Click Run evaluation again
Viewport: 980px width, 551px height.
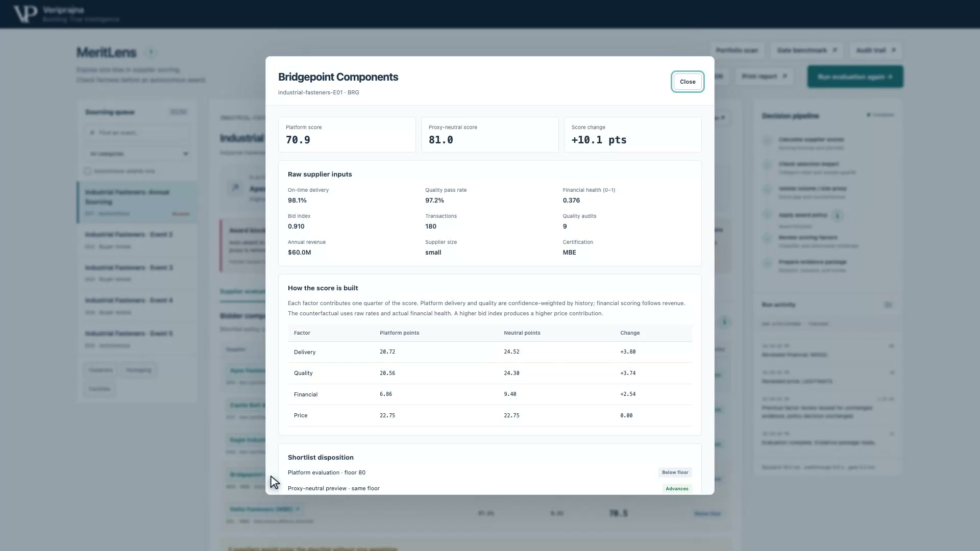855,77
